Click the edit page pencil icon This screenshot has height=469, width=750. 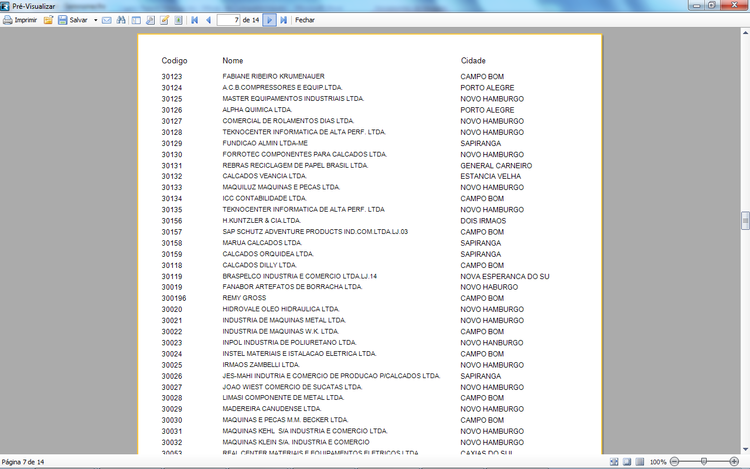164,20
